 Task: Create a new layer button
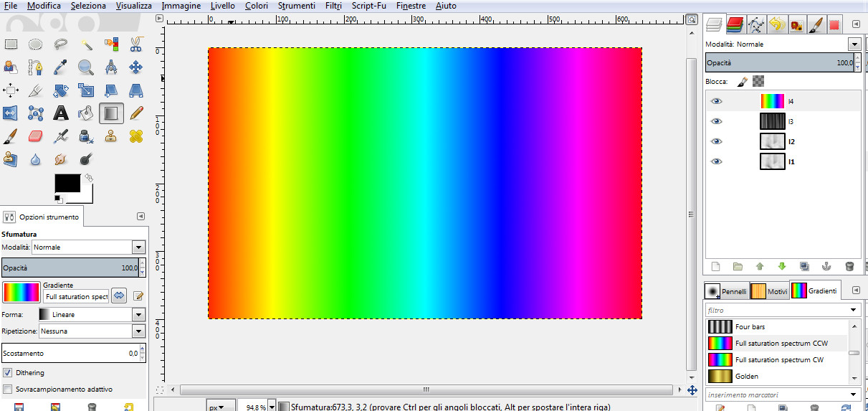(715, 267)
